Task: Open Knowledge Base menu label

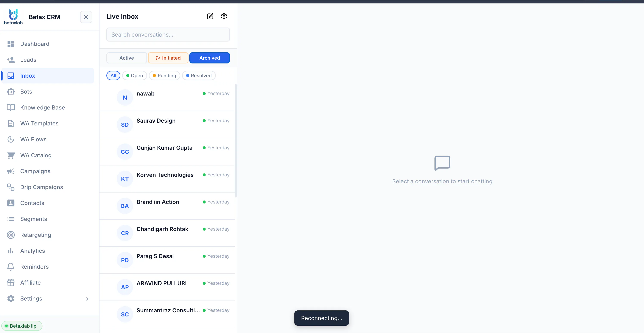Action: [42, 108]
